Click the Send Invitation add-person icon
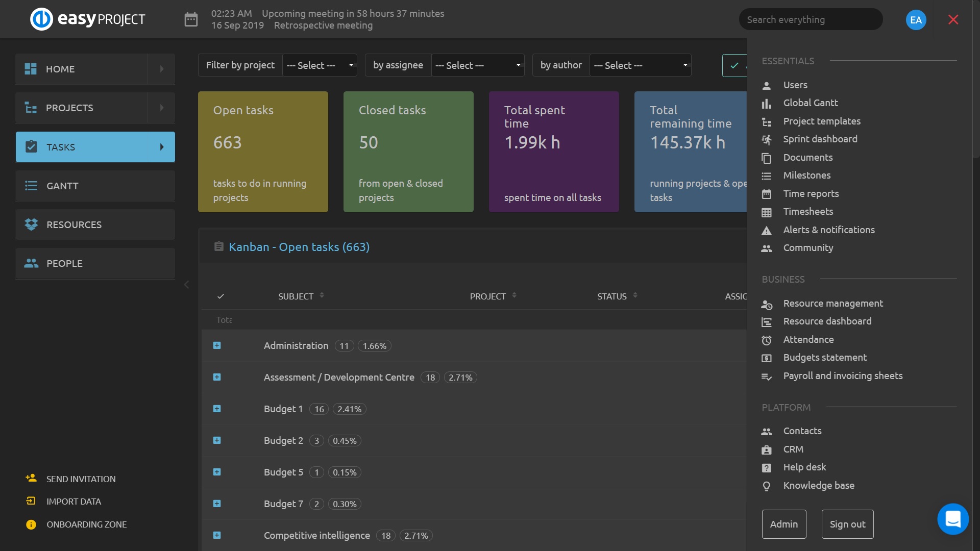 pos(31,479)
